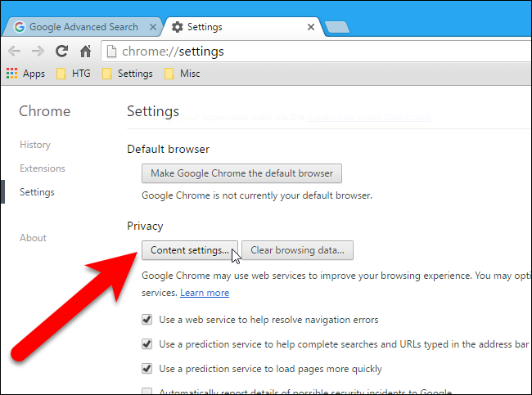Click the page icon in address bar

pyautogui.click(x=111, y=52)
